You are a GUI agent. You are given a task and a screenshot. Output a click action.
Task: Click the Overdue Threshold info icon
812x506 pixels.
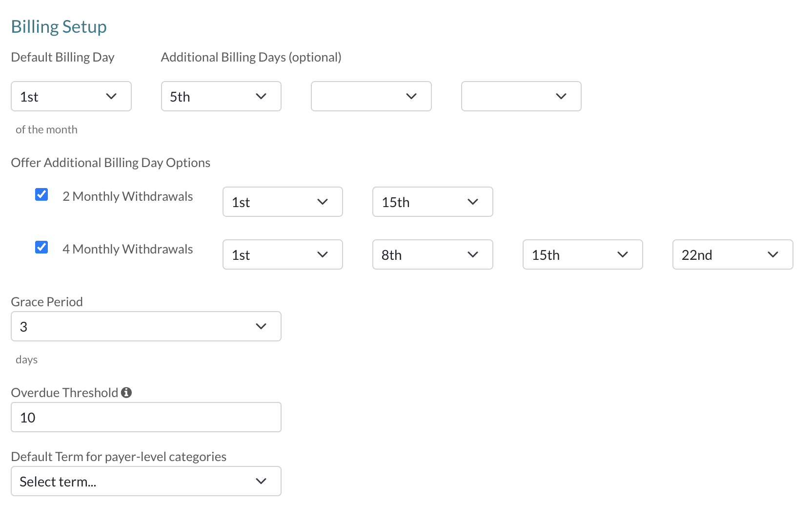126,393
